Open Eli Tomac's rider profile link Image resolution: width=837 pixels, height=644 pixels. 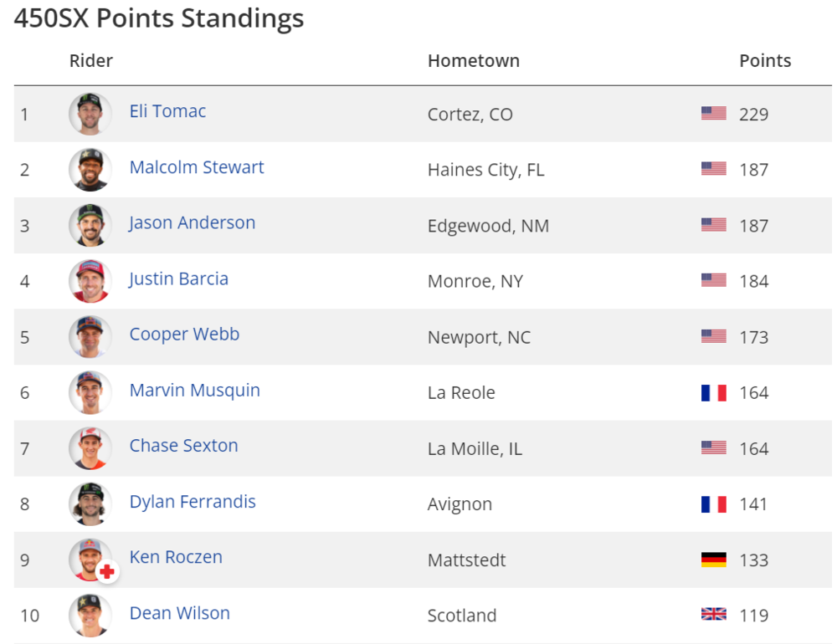167,111
